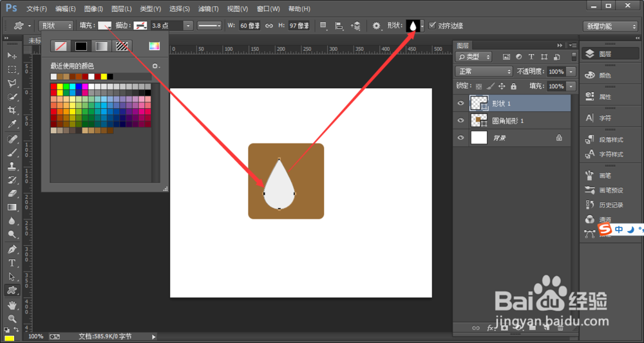The image size is (644, 343).
Task: Select the Quick Selection tool
Action: [x=12, y=97]
